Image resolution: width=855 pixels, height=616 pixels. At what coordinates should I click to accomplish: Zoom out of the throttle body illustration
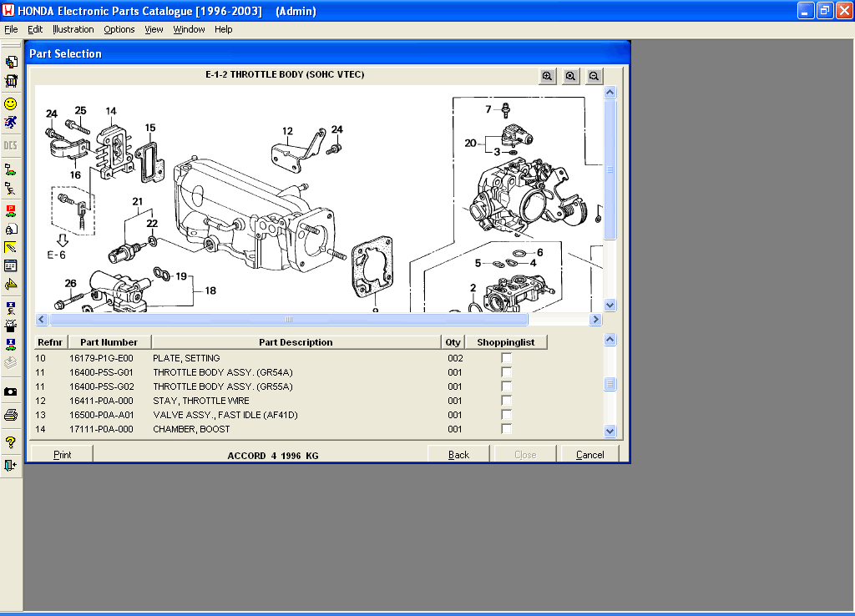594,76
